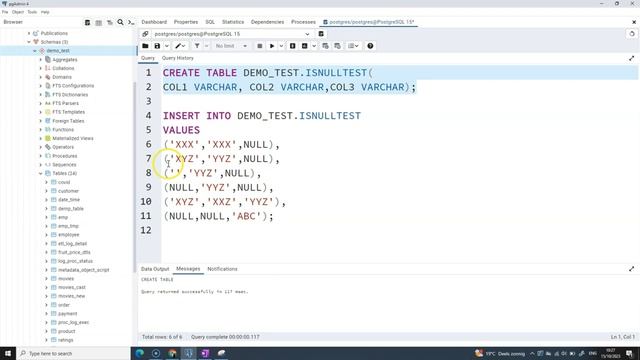The height and width of the screenshot is (360, 640).
Task: Open the Filter options dropdown arrow
Action: [x=207, y=46]
